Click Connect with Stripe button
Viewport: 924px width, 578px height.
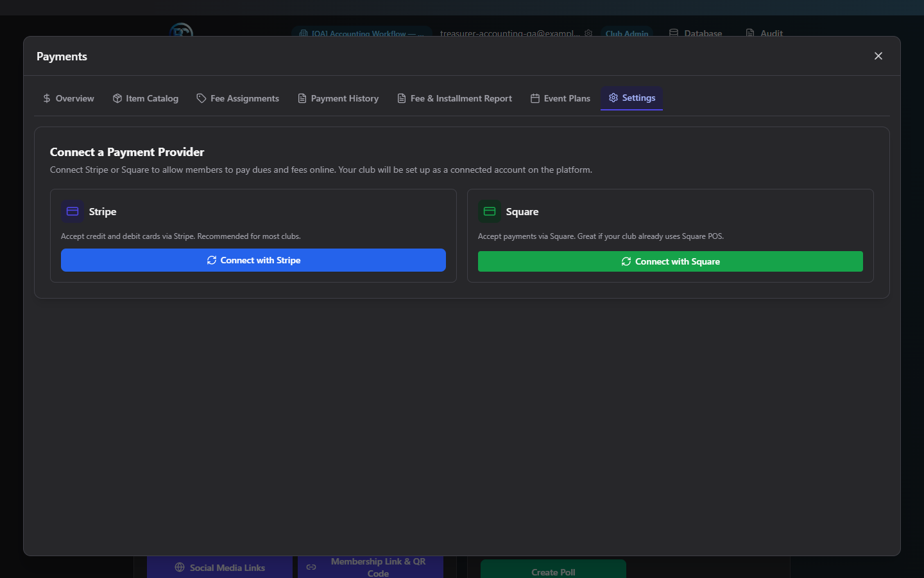pos(253,260)
